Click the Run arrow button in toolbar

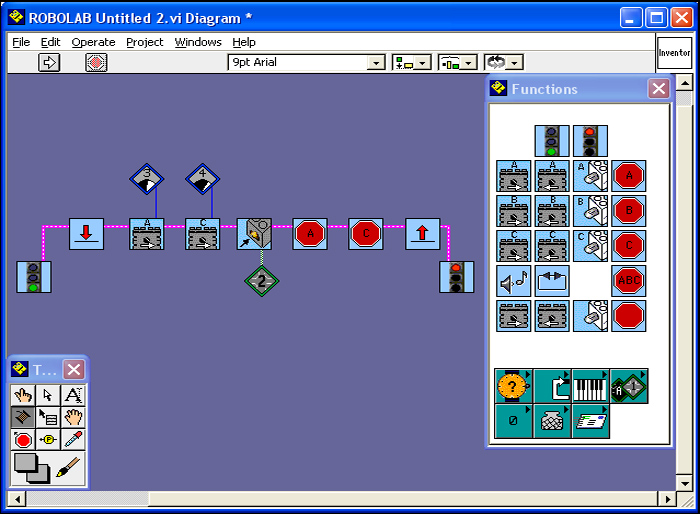point(49,62)
